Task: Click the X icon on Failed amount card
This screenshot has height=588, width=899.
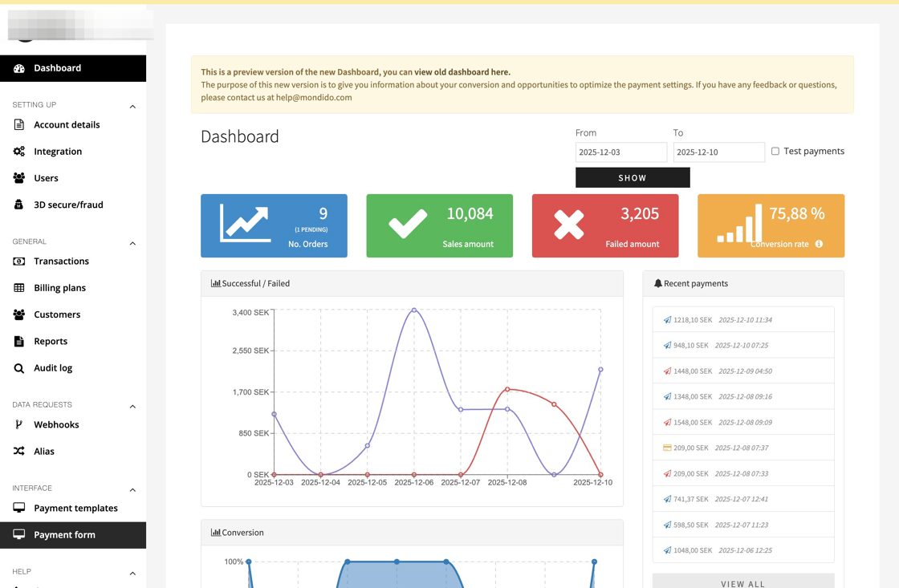Action: pos(569,224)
